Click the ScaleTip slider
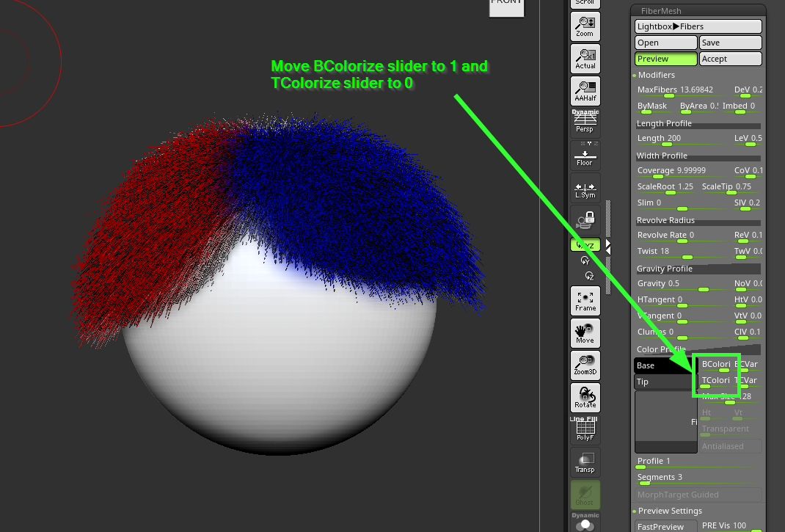Screen dimensions: 785x532 pyautogui.click(x=731, y=187)
